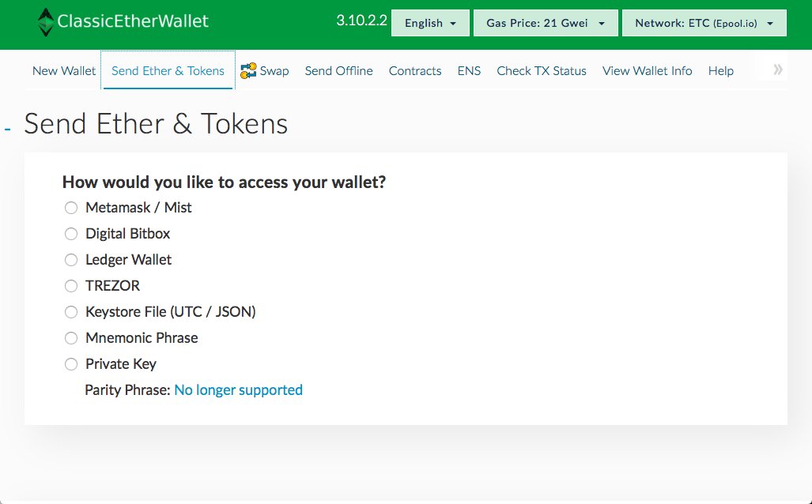Open the ENS tab

(469, 70)
